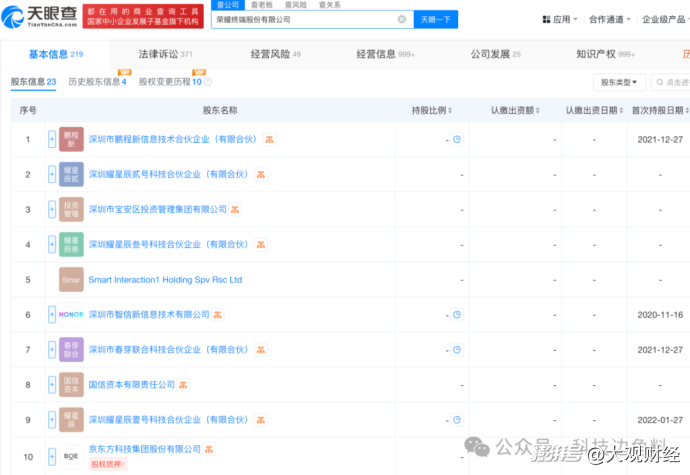
Task: Open link 国信资本有限责任公司
Action: pyautogui.click(x=132, y=384)
